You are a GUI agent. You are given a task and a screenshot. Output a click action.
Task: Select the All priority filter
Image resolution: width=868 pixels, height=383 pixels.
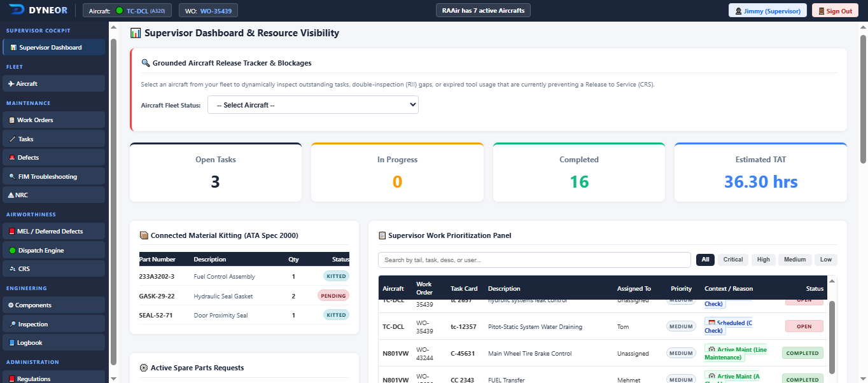pyautogui.click(x=705, y=260)
